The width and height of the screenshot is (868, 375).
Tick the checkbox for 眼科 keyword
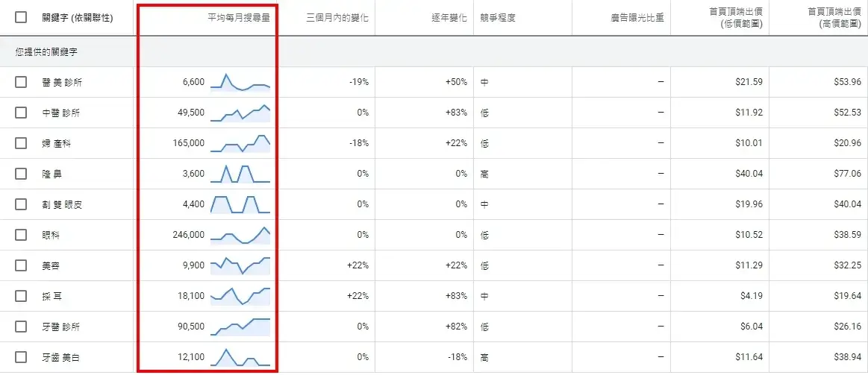[21, 235]
